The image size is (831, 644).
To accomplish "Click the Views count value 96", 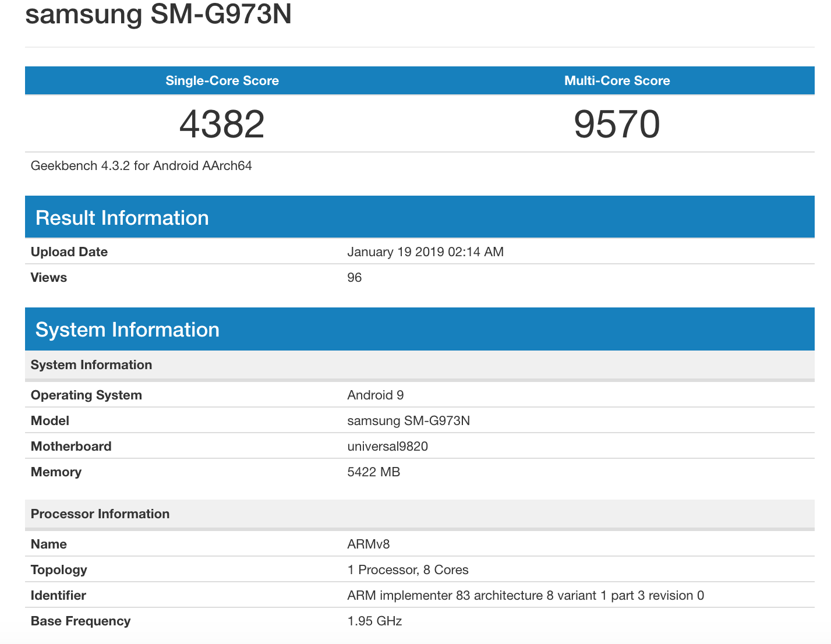I will pos(354,278).
